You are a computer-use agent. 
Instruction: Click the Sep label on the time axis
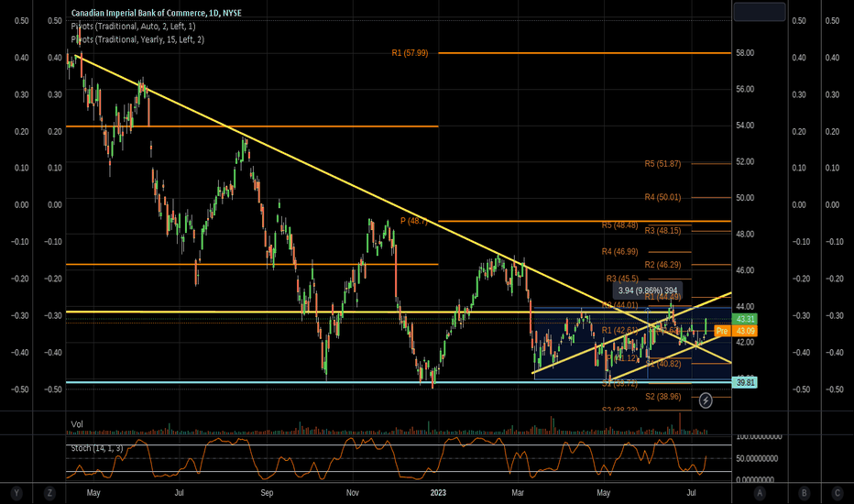pyautogui.click(x=267, y=493)
